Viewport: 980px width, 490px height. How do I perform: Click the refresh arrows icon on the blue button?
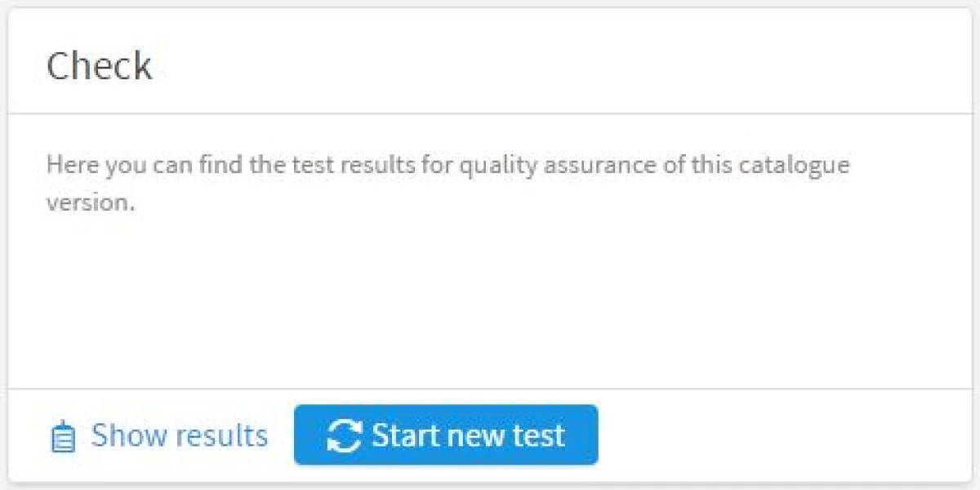click(344, 435)
